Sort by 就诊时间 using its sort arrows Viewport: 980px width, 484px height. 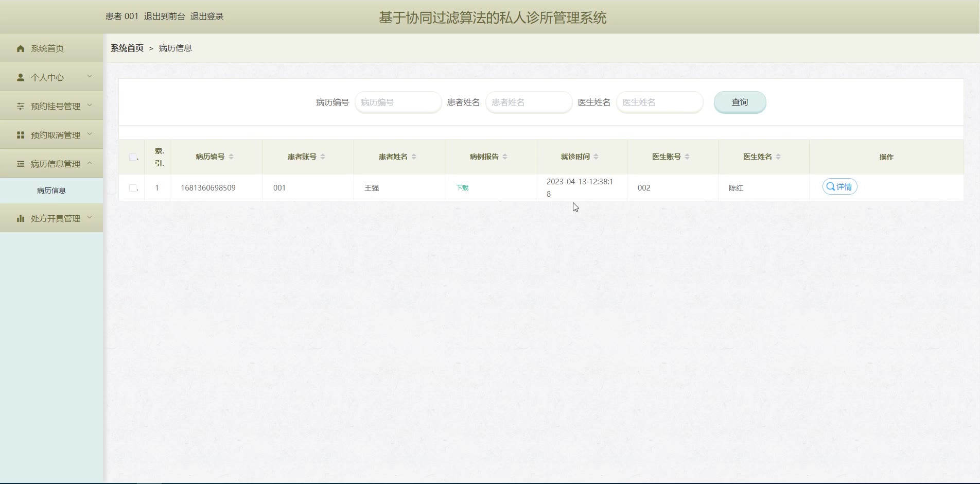click(x=596, y=157)
